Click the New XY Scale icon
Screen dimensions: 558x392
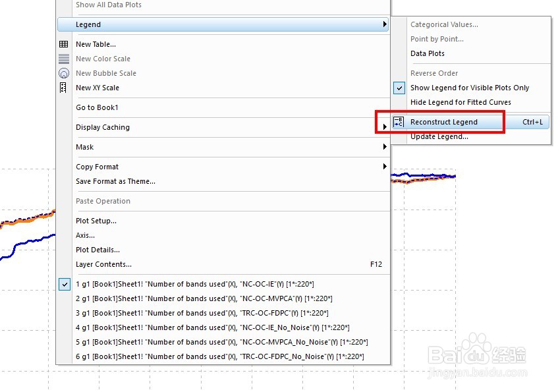[63, 88]
